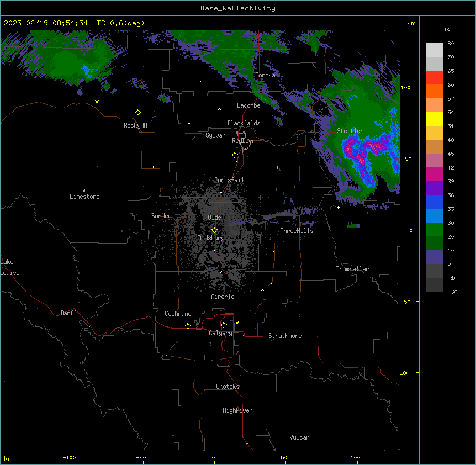Select the Banff label
The width and height of the screenshot is (476, 465).
tap(68, 313)
